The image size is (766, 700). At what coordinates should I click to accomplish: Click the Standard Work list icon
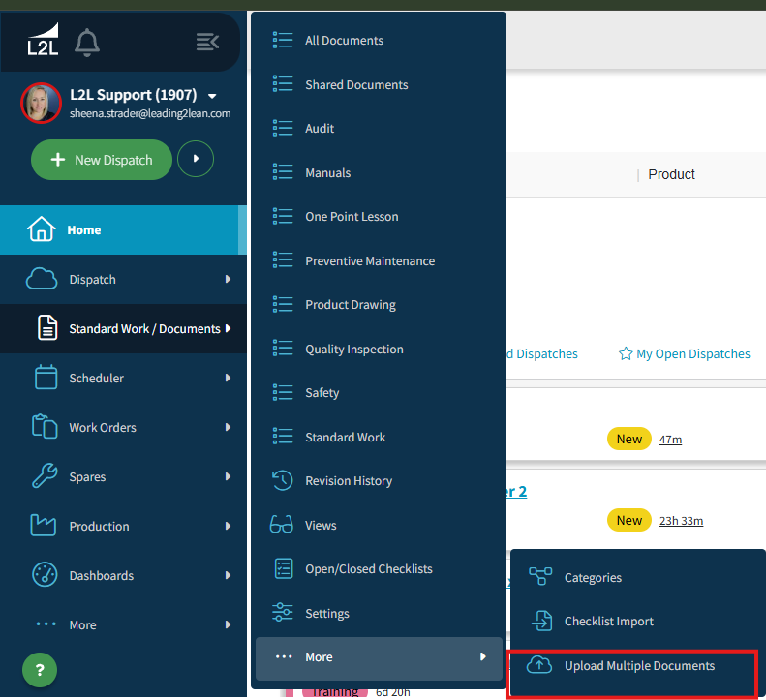click(283, 437)
